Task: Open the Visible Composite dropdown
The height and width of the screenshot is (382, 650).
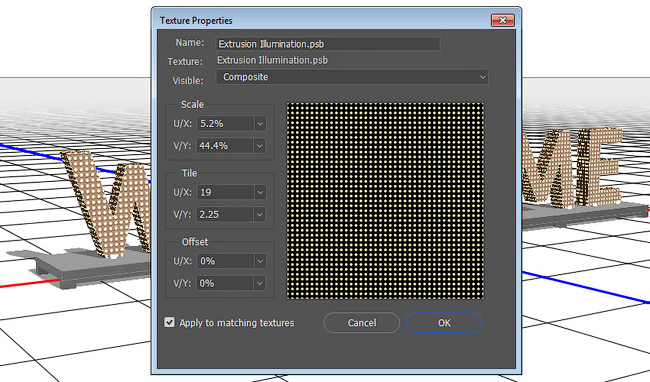Action: pos(352,77)
